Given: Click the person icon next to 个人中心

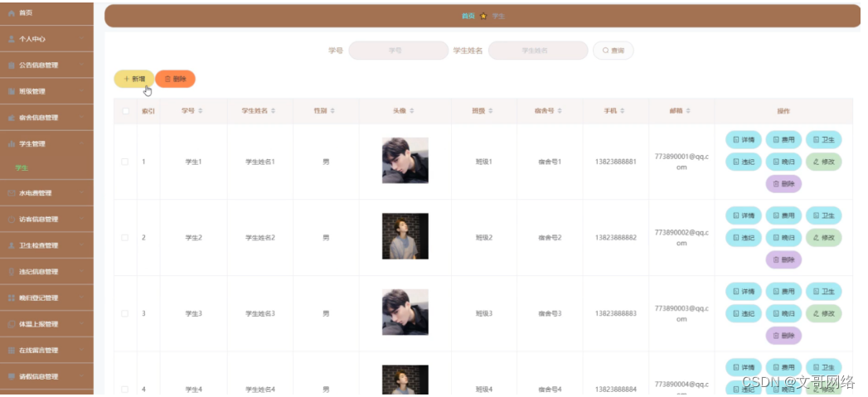Looking at the screenshot, I should click(12, 39).
